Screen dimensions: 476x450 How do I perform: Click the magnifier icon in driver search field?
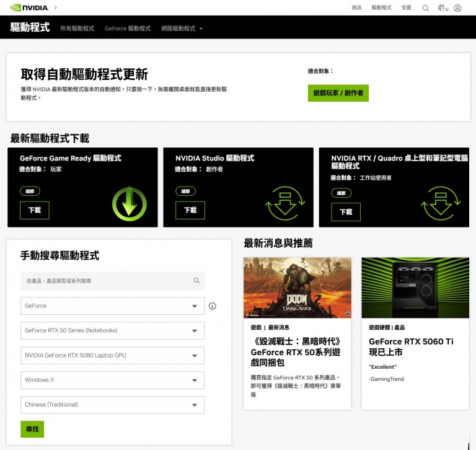click(196, 281)
